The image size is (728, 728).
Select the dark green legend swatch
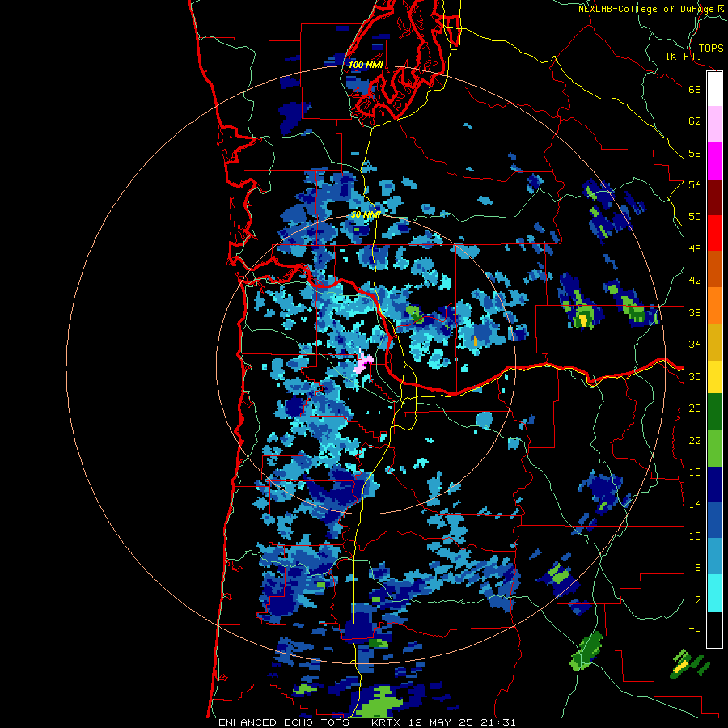click(x=714, y=412)
